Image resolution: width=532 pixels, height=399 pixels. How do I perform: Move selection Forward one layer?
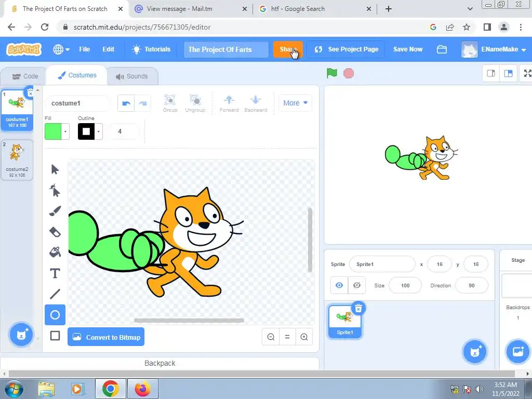(229, 103)
